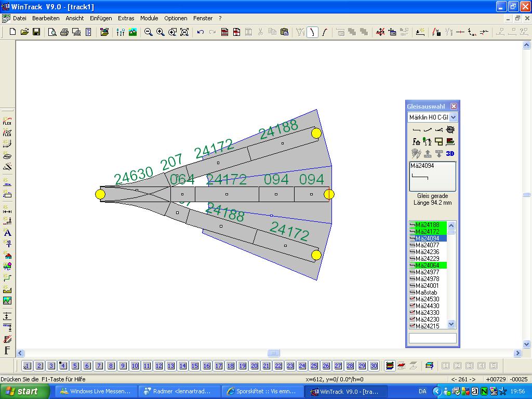Toggle layer 7 button
Screen dimensions: 532x399
coord(99,366)
